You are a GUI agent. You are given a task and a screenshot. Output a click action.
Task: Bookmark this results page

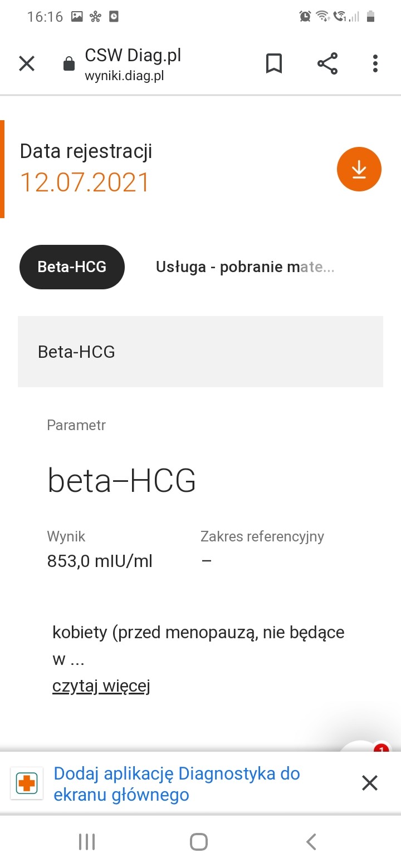click(274, 64)
